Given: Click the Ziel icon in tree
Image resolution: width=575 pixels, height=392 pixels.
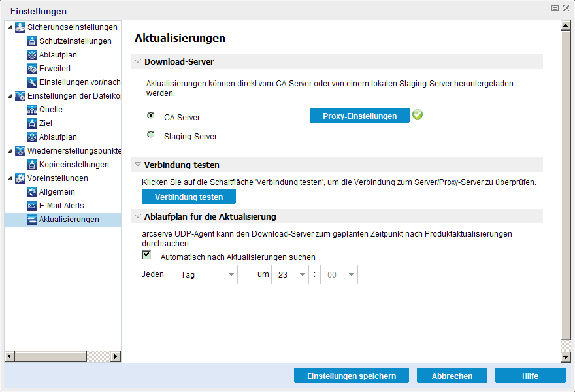Looking at the screenshot, I should 32,123.
